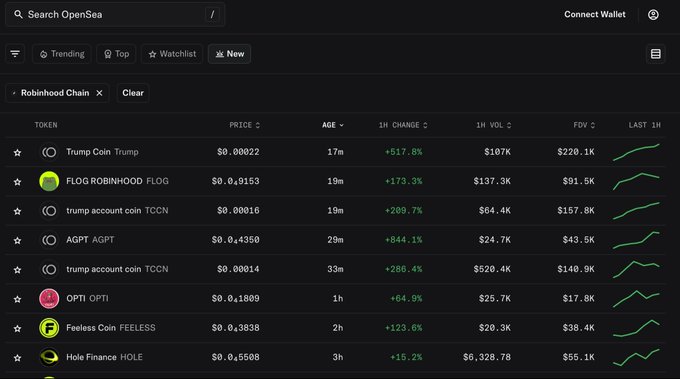680x379 pixels.
Task: Click the $520.4K volume value
Action: tap(492, 269)
